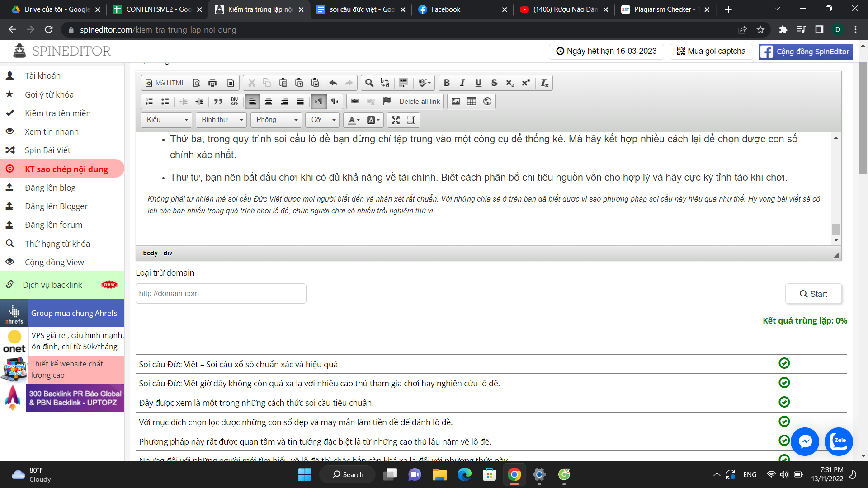Open the find (magnifier) tool in toolbar
This screenshot has width=868, height=488.
pos(369,83)
